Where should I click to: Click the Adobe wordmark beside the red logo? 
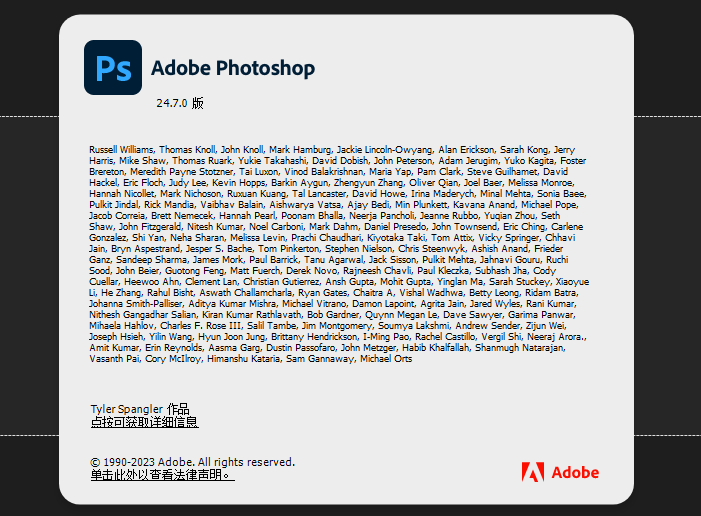coord(575,472)
